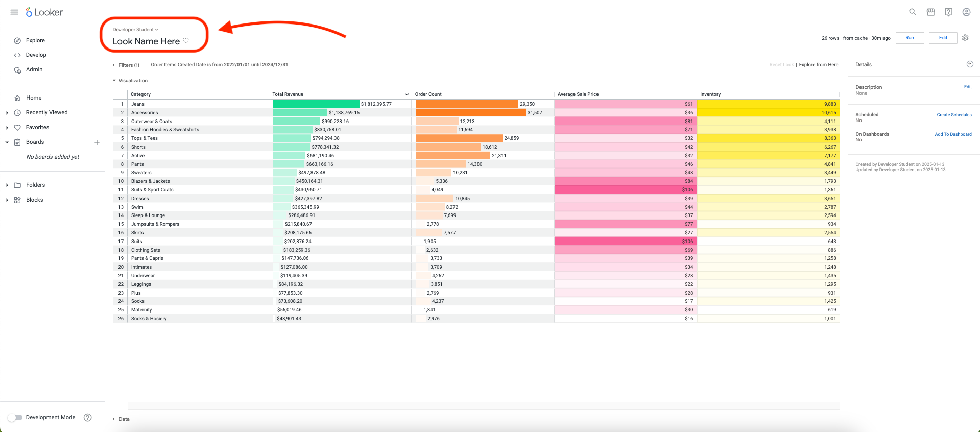The width and height of the screenshot is (980, 432).
Task: Click the Add To Dashboard link
Action: [x=953, y=134]
